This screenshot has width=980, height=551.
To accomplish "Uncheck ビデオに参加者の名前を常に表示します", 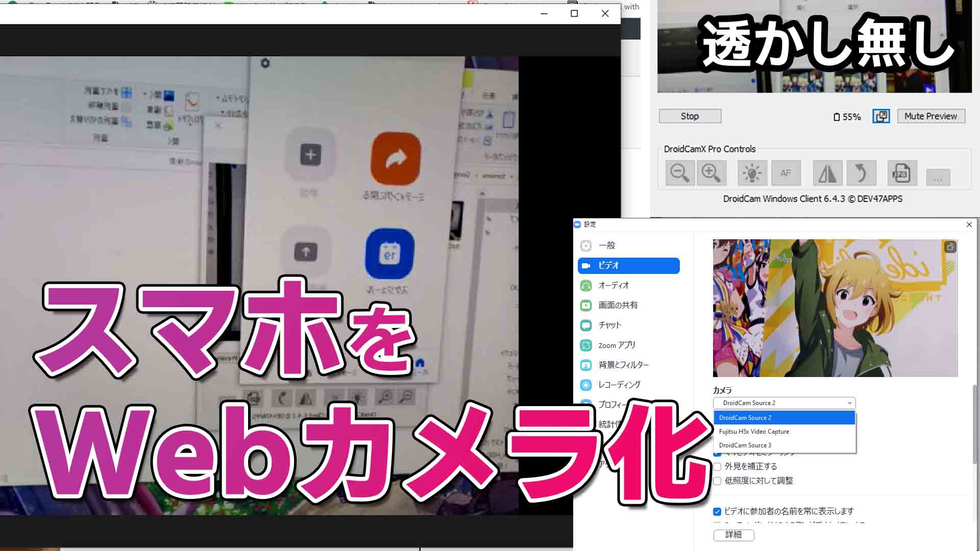I will pos(717,511).
